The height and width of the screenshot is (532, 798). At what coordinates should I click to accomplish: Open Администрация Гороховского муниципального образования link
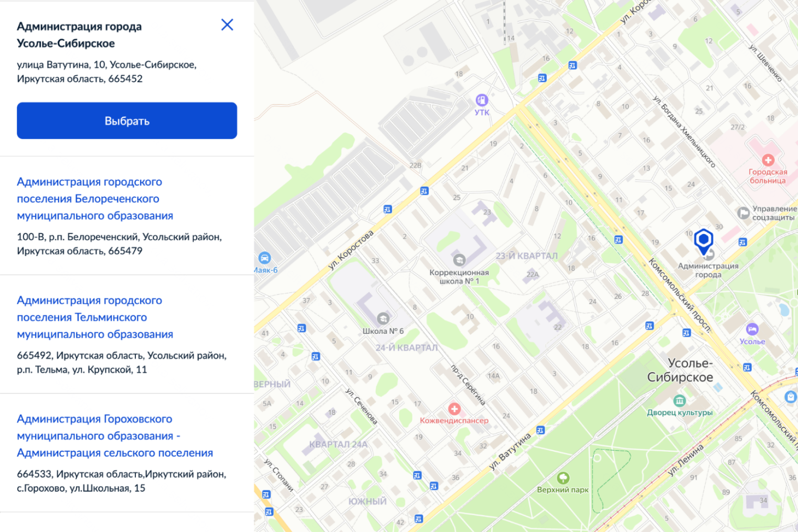115,436
